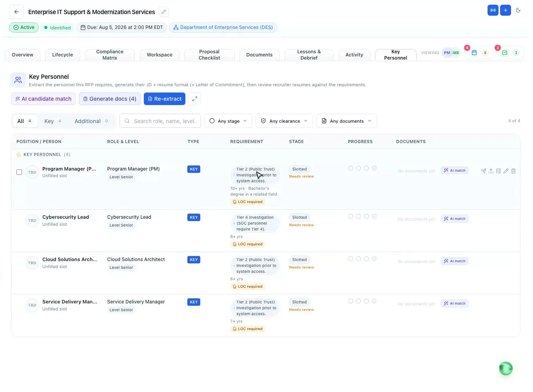Open the Activity tab
Image resolution: width=533 pixels, height=392 pixels.
point(354,55)
